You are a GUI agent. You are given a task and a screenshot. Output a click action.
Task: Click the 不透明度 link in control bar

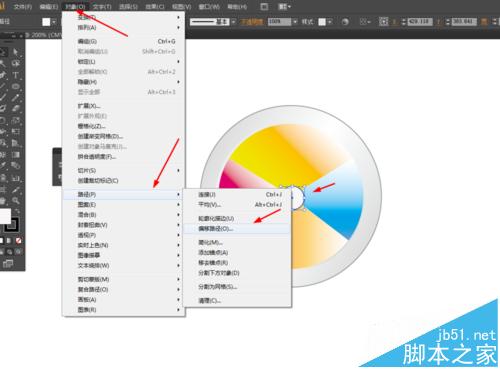252,22
